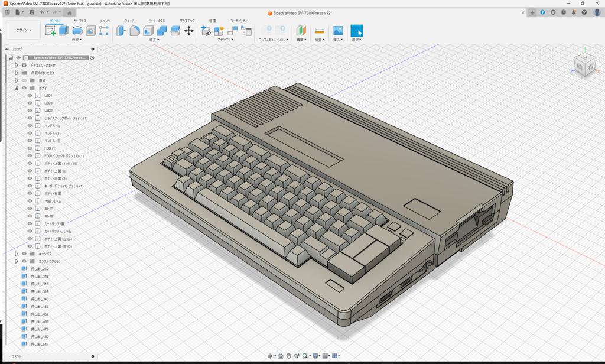The width and height of the screenshot is (605, 364).
Task: Open the 検査 (Measure) tool icon
Action: point(320,30)
